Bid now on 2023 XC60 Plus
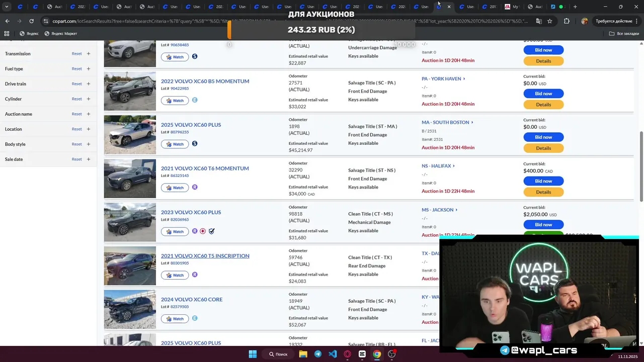Screen dimensions: 644x362 tap(543, 225)
